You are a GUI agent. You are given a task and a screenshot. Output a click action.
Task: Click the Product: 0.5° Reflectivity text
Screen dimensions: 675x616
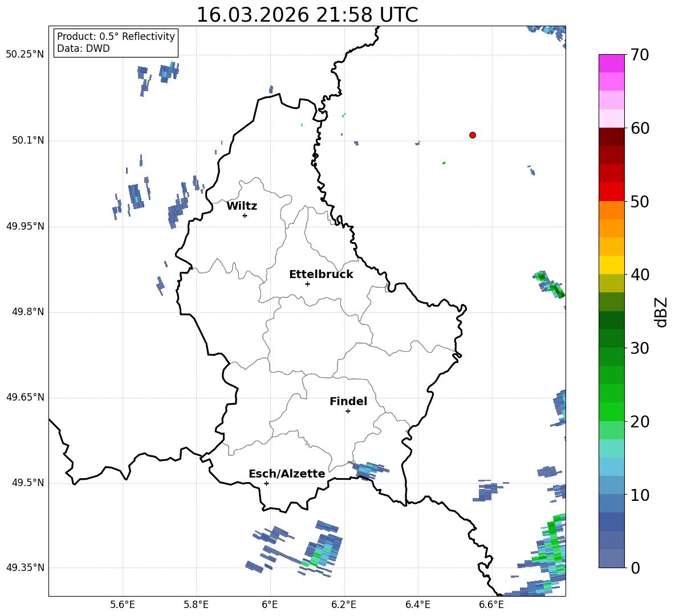point(116,36)
